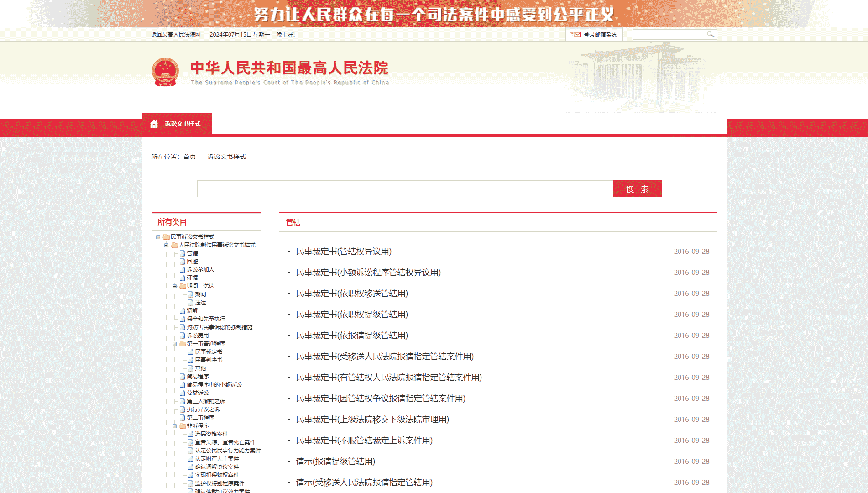Image resolution: width=868 pixels, height=493 pixels.
Task: Focus the main document search field
Action: (x=405, y=189)
